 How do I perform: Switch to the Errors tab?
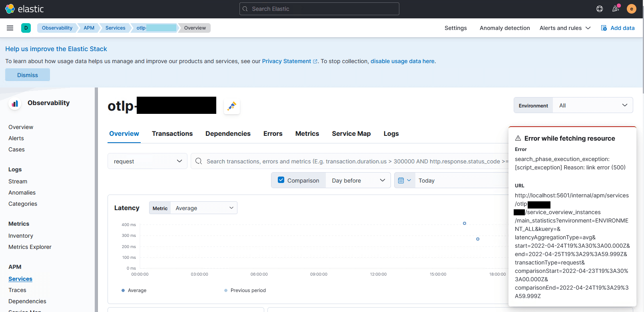pos(273,134)
